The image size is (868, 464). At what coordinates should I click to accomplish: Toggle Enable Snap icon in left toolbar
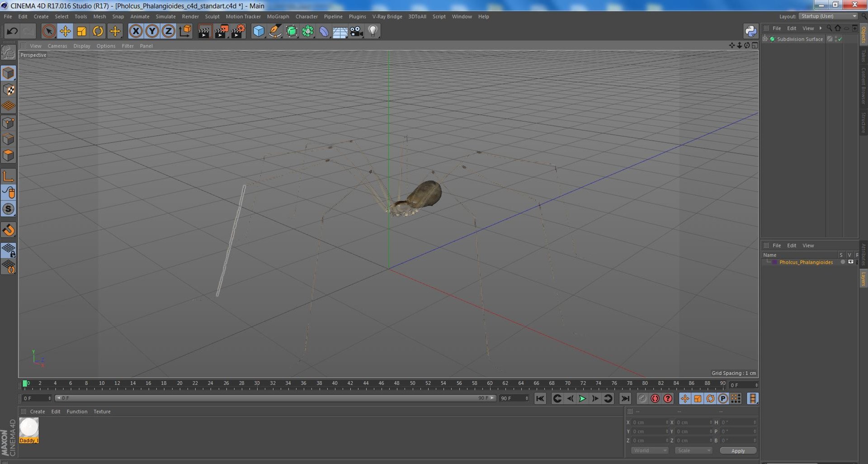pyautogui.click(x=9, y=230)
